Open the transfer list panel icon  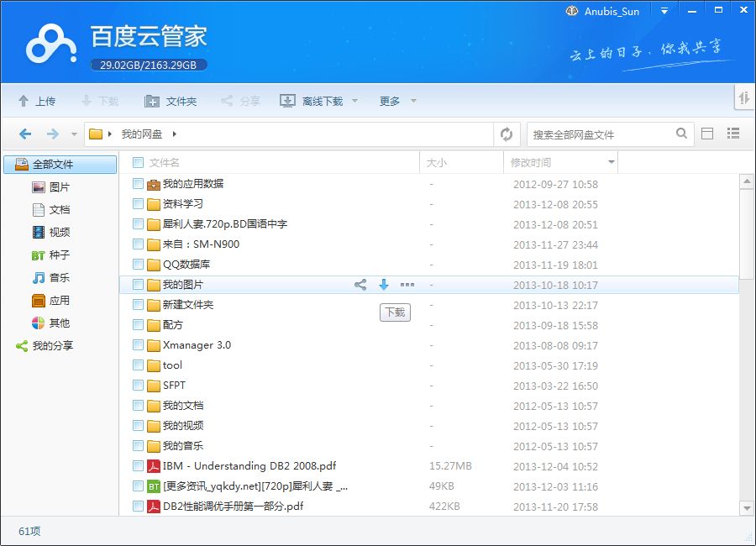744,98
